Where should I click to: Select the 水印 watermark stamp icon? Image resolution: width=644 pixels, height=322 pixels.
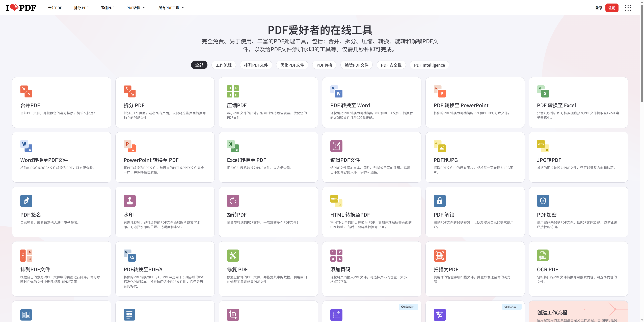pos(129,201)
